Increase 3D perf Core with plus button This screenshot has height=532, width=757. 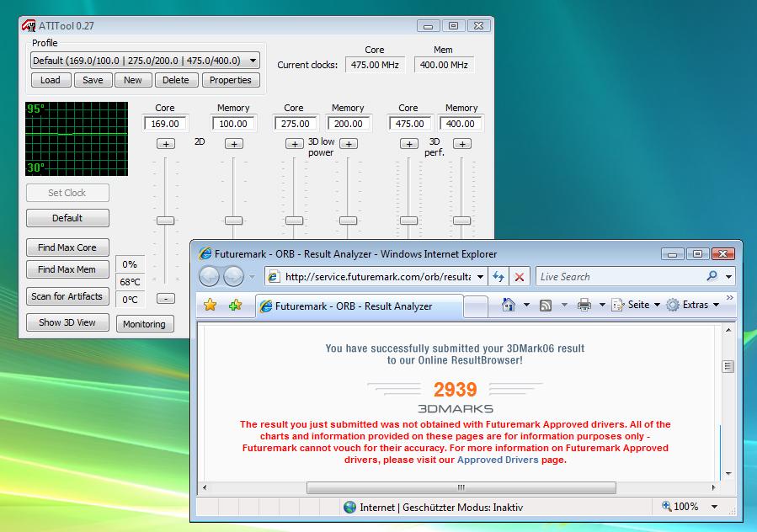(x=409, y=144)
